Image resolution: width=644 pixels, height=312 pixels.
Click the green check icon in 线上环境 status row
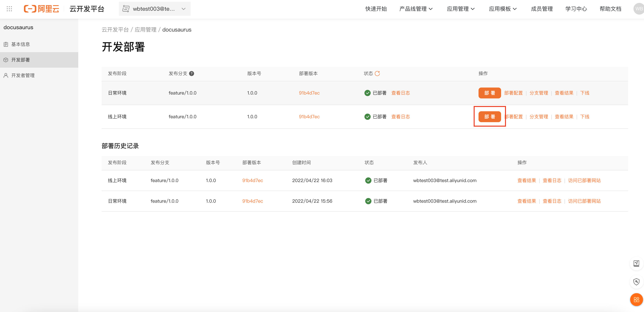coord(367,117)
